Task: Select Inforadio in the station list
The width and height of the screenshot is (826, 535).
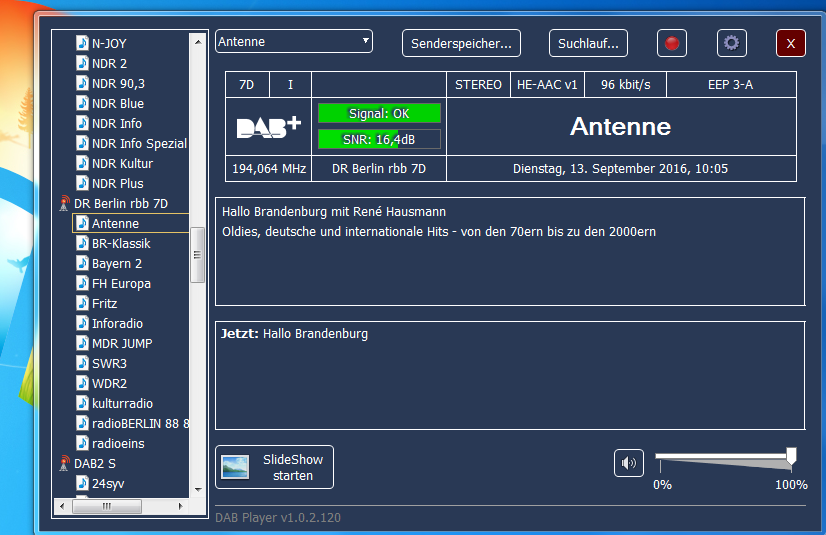Action: [117, 324]
